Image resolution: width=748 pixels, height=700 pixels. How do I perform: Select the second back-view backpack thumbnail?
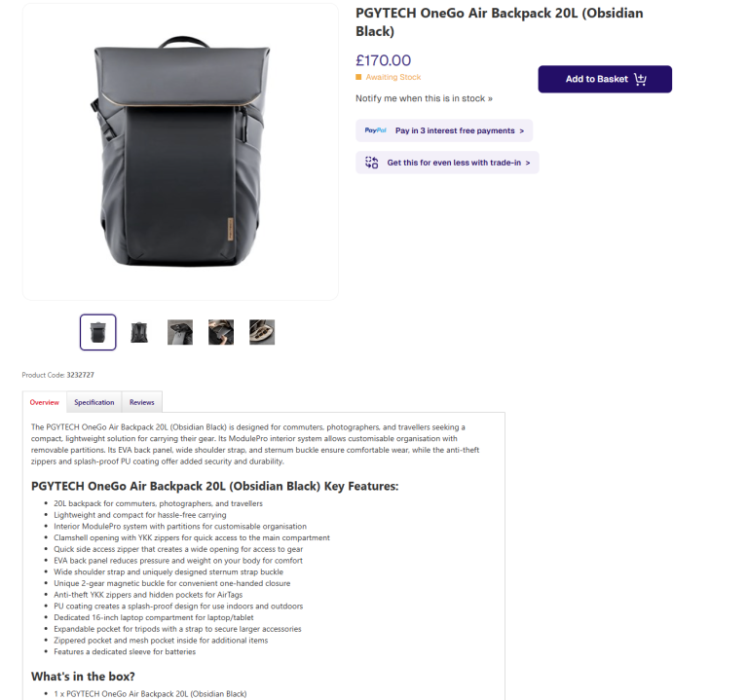click(x=139, y=332)
